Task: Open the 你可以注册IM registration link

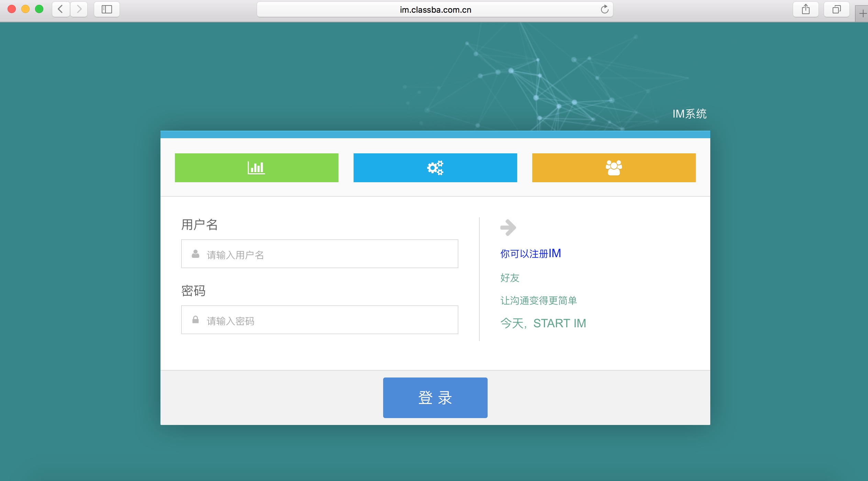Action: coord(531,254)
